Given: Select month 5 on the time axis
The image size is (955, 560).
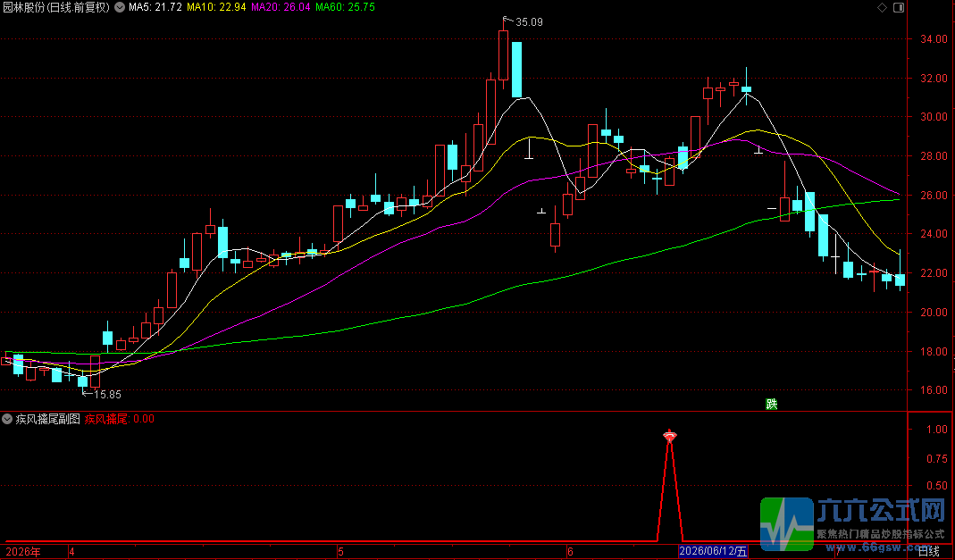Looking at the screenshot, I should coord(340,552).
